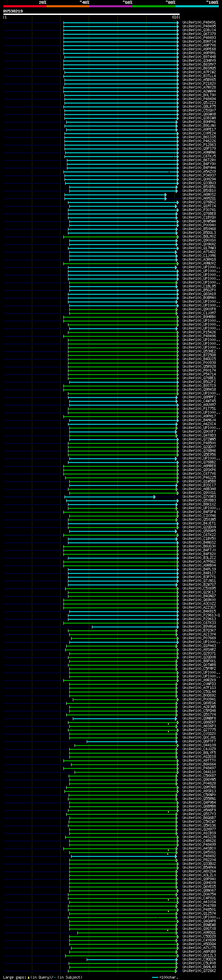222x980 pixels.
Task: Select the UniRef100_Q38IW8 label
Action: point(199,118)
